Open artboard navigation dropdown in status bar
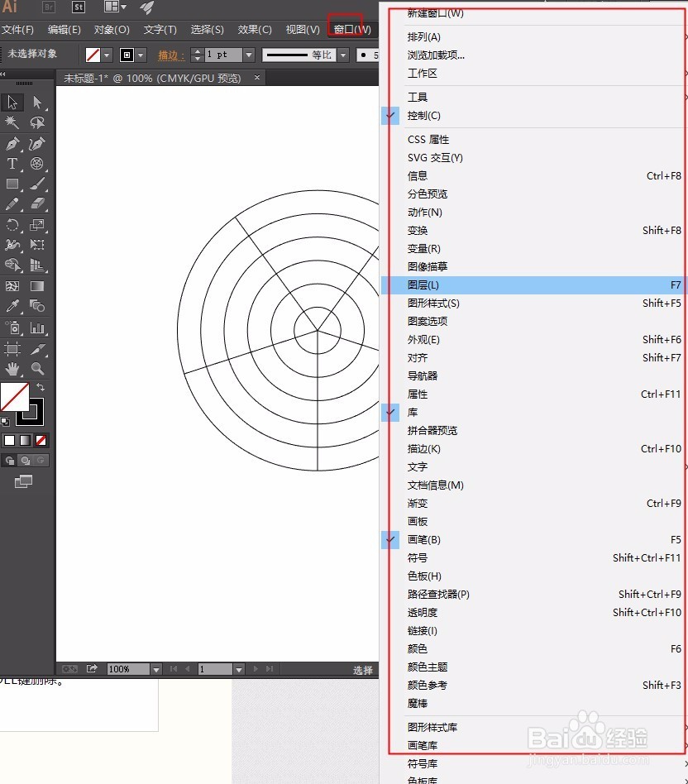The height and width of the screenshot is (784, 688). (x=238, y=669)
